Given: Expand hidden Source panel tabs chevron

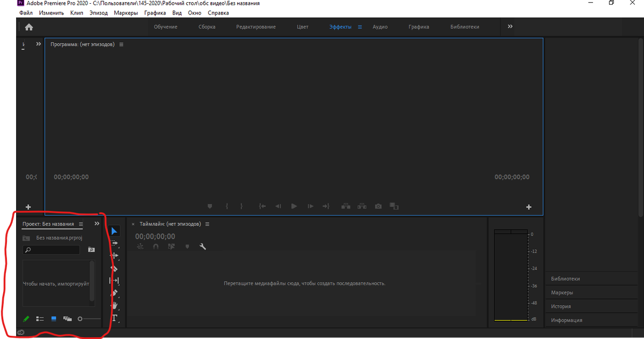Looking at the screenshot, I should point(38,44).
